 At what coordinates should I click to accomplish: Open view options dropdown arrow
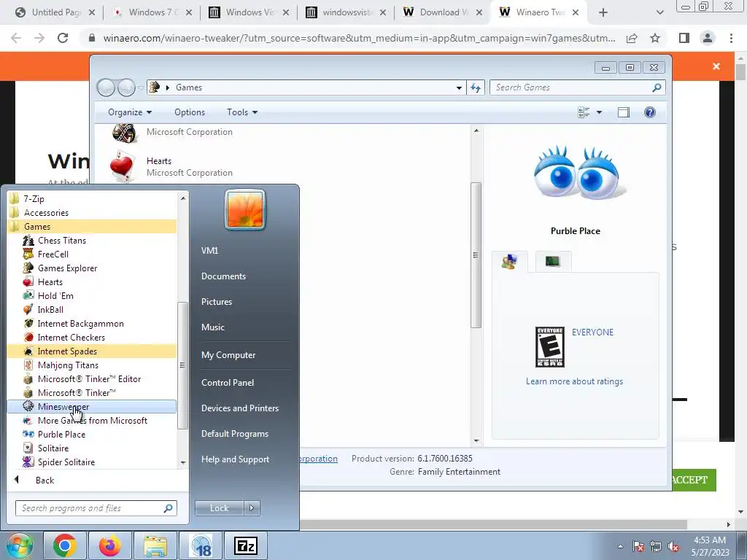coord(600,112)
